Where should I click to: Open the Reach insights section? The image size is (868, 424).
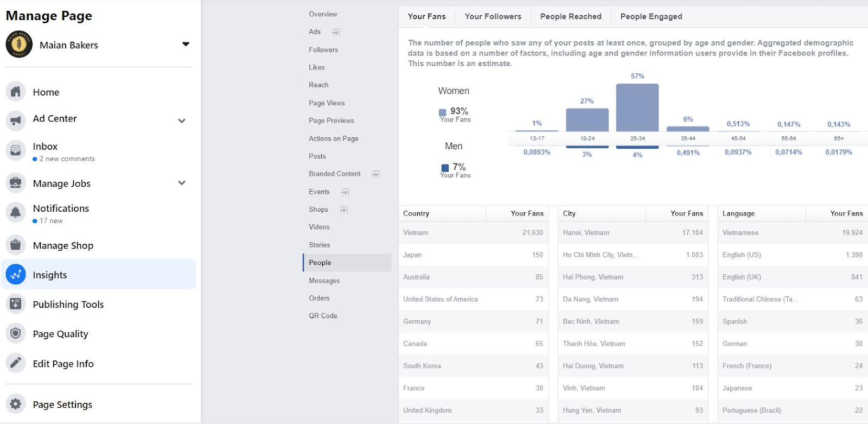tap(318, 85)
